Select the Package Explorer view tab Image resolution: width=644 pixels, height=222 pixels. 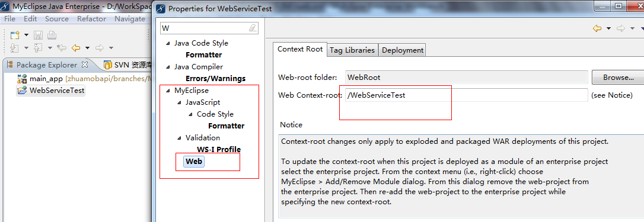point(46,65)
